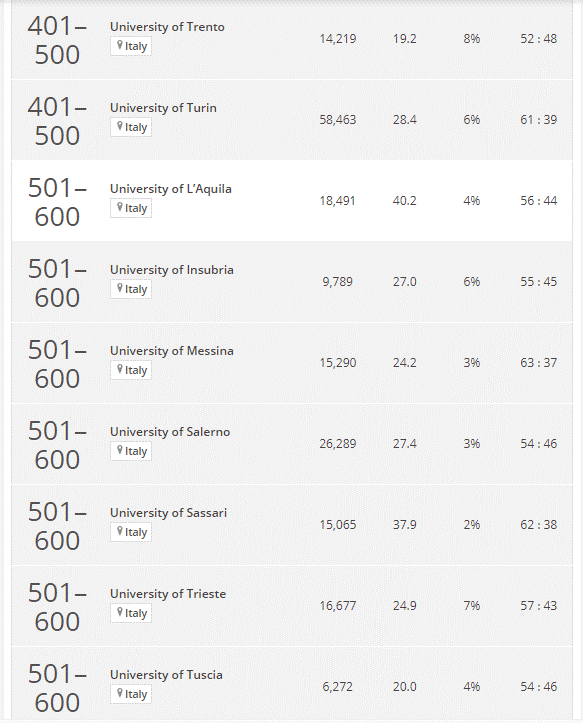The image size is (583, 723).
Task: Visit the University of Insubria link
Action: 172,270
